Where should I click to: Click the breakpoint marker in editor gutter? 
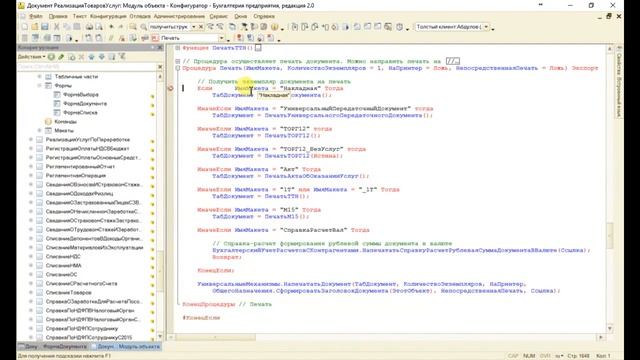[x=171, y=88]
